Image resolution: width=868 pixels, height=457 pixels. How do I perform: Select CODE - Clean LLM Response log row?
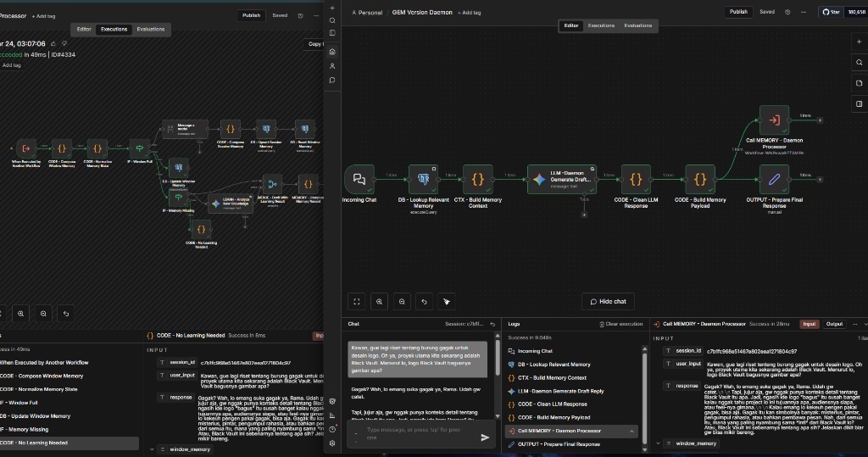point(570,404)
